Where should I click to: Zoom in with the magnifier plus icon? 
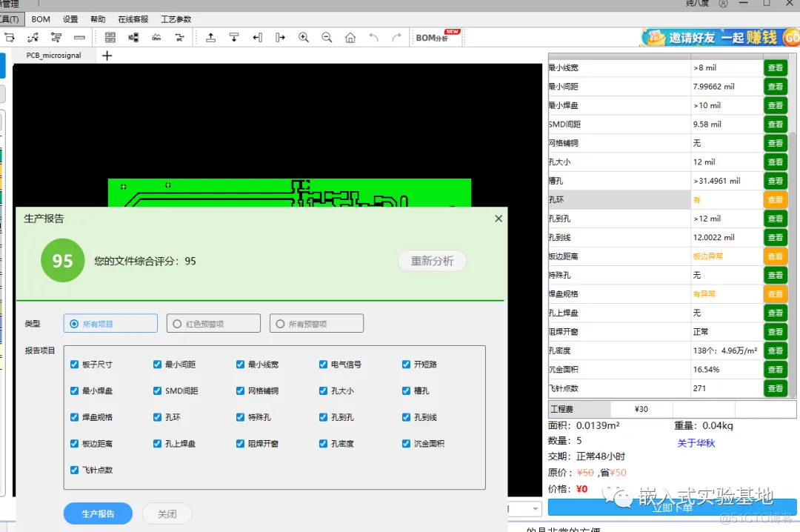(304, 37)
